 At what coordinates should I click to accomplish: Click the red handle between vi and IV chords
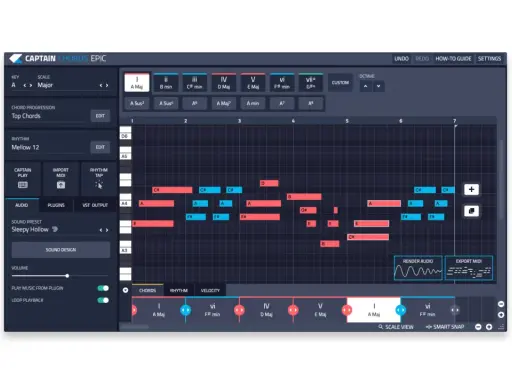pos(239,310)
